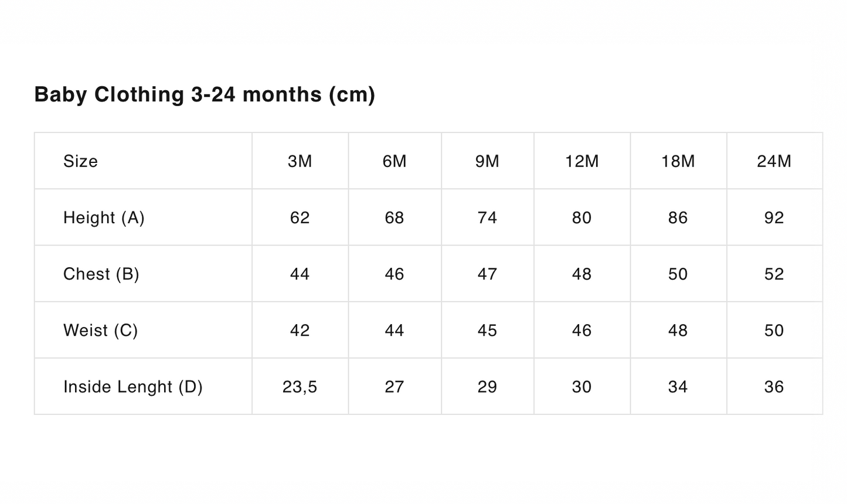The width and height of the screenshot is (847, 504).
Task: Click the 3M size column header
Action: (x=300, y=161)
